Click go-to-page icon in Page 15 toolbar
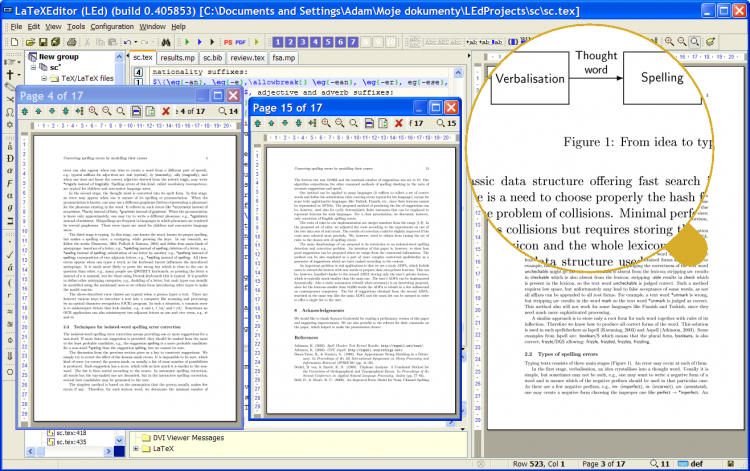 pos(312,123)
